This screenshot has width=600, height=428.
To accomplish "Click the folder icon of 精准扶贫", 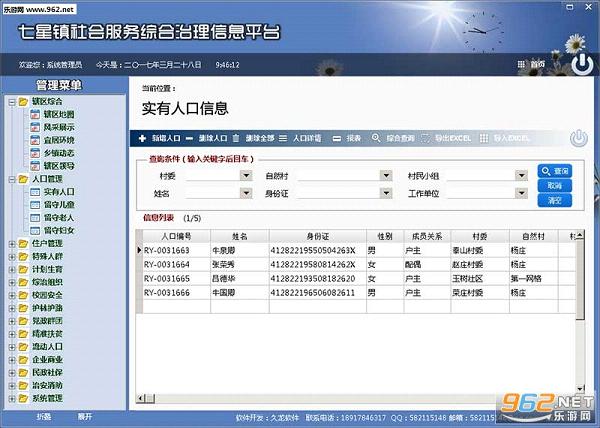I will point(23,334).
